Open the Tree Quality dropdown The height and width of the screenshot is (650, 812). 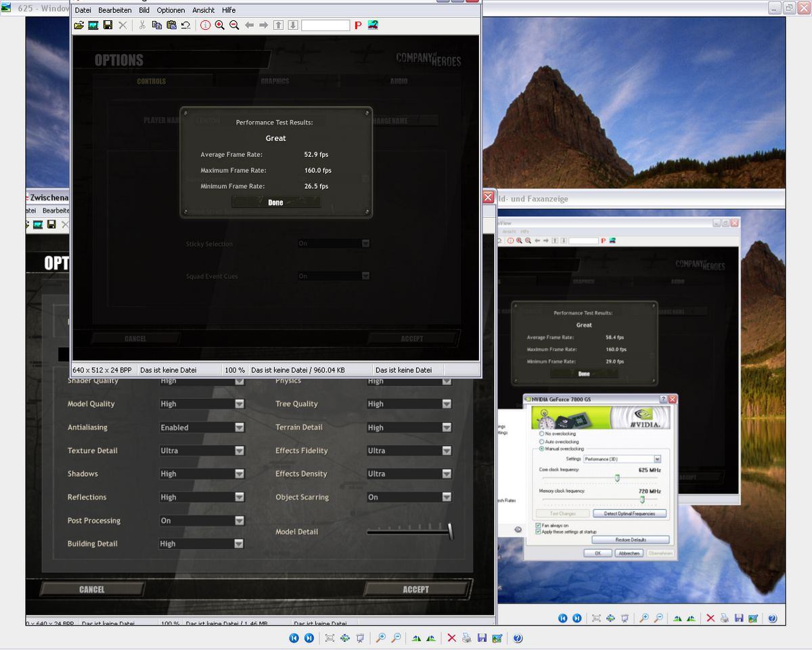409,404
